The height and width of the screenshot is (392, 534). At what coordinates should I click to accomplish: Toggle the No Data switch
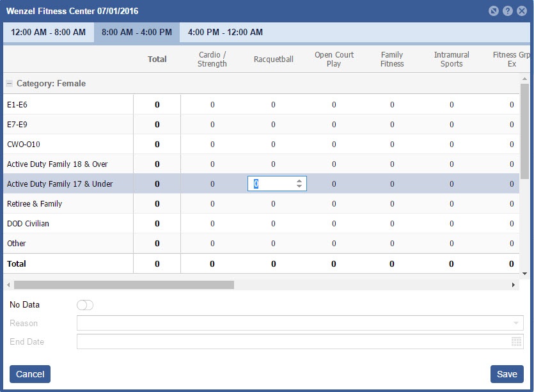pyautogui.click(x=85, y=305)
